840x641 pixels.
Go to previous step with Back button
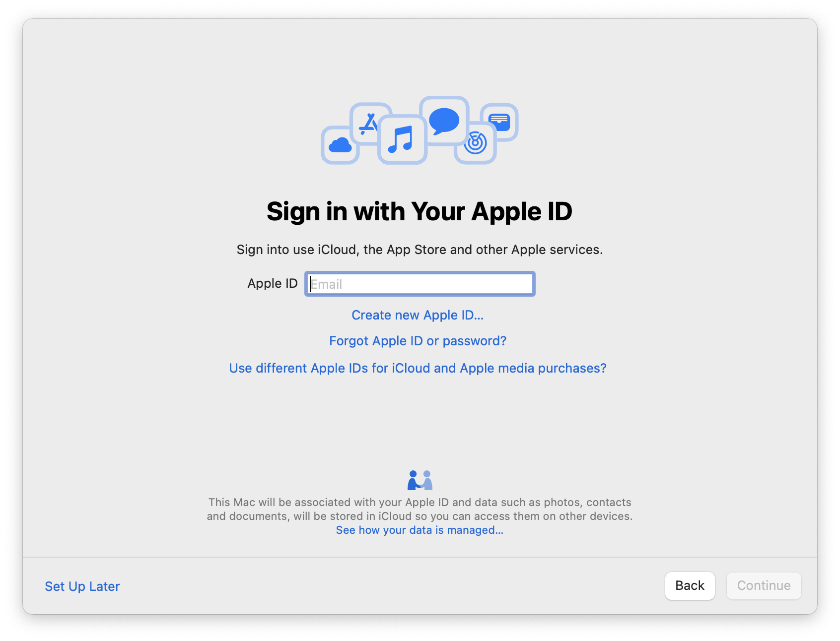[x=690, y=586]
